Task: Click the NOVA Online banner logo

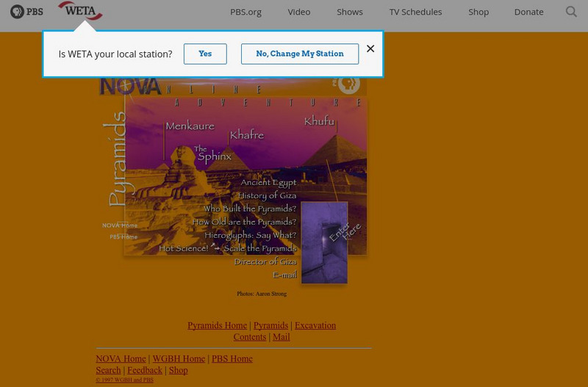Action: [130, 86]
